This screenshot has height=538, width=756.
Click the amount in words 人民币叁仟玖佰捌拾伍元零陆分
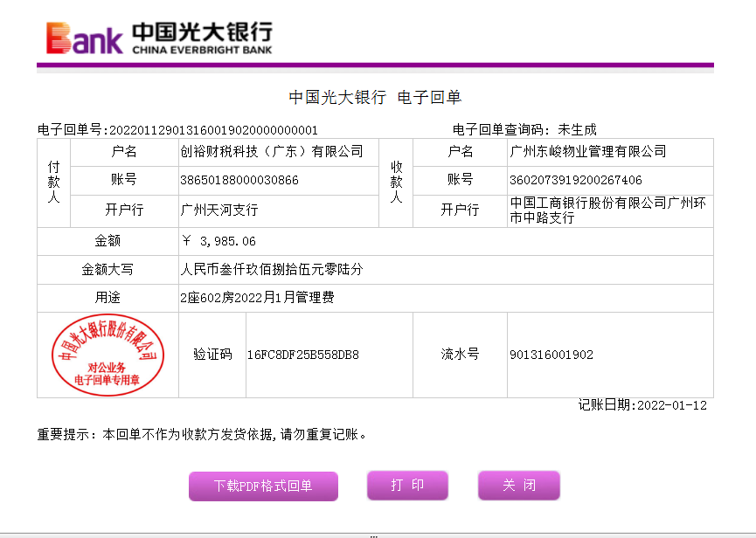click(271, 269)
